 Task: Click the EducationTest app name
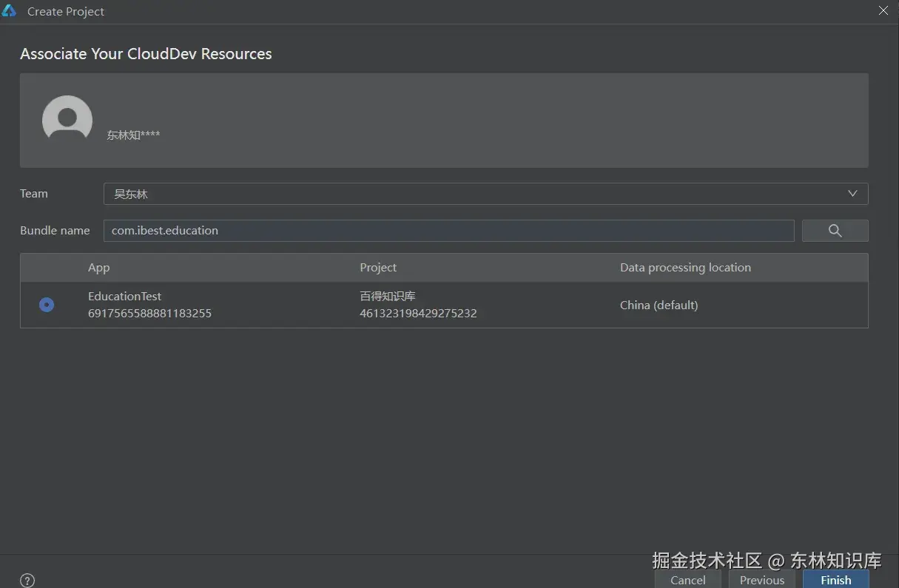coord(124,297)
